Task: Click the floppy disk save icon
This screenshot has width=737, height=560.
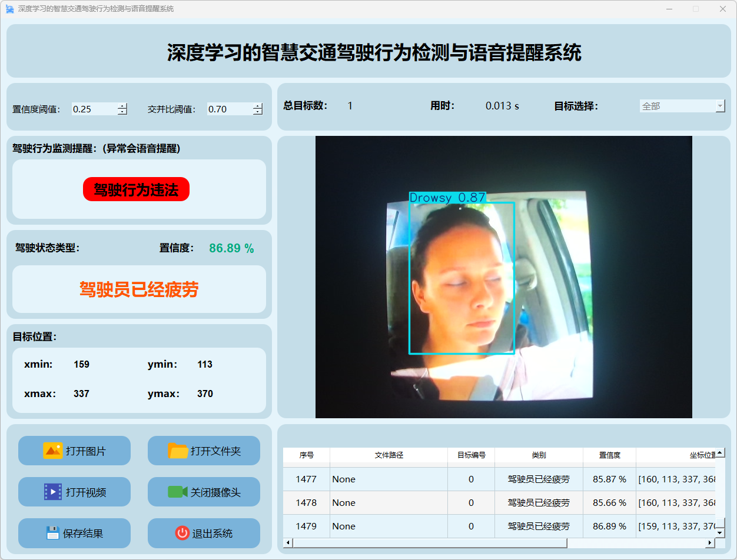Action: tap(53, 533)
